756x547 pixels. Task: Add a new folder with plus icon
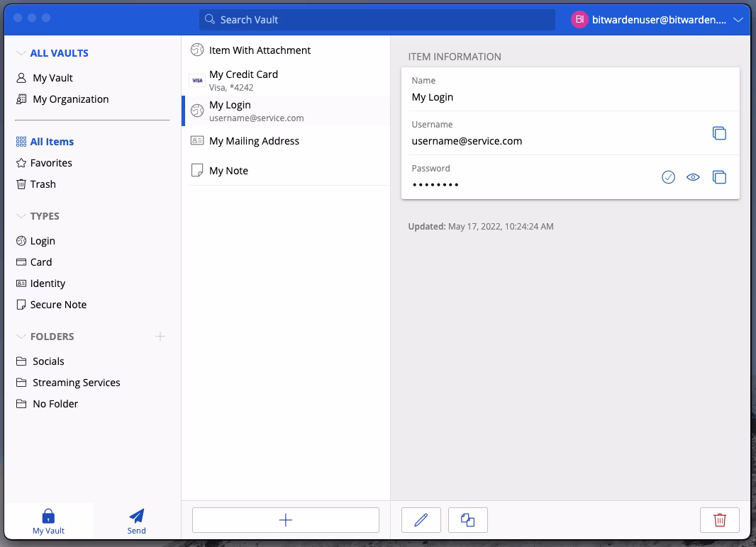point(160,337)
